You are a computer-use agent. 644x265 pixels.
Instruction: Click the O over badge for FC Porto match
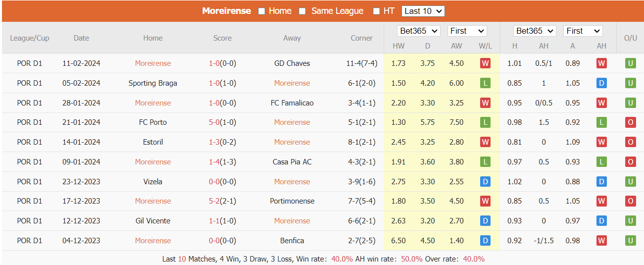630,122
